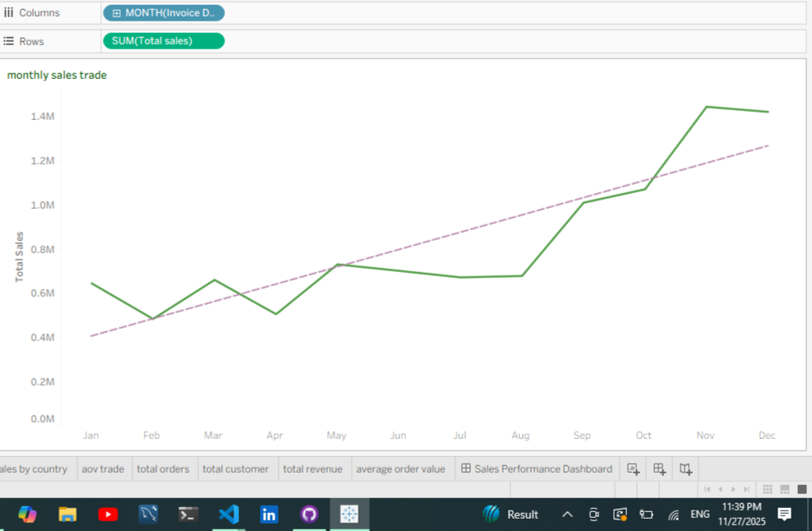Screen dimensions: 812x531
Task: Open the hidden icons chevron in system tray
Action: (567, 514)
